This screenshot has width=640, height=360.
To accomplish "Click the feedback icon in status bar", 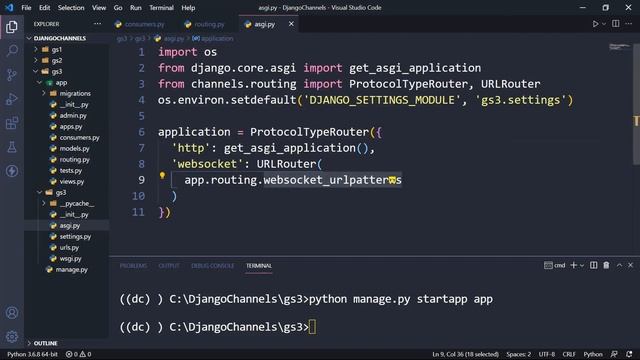I will (614, 354).
